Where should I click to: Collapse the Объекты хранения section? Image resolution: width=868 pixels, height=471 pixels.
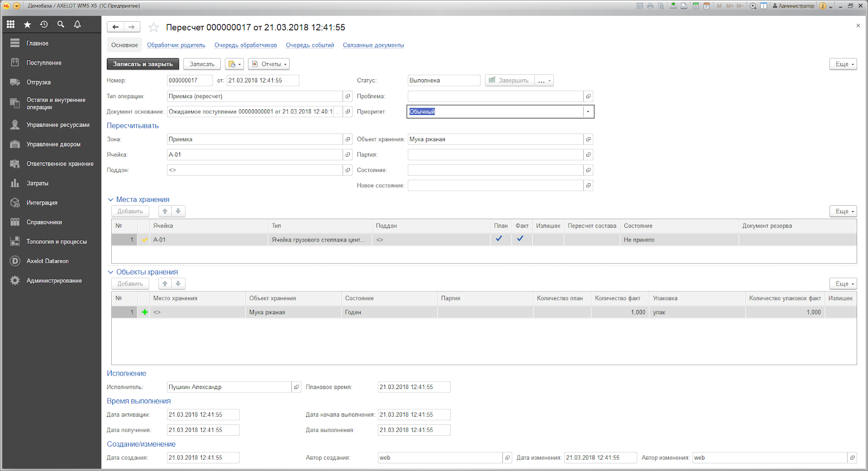(x=111, y=272)
